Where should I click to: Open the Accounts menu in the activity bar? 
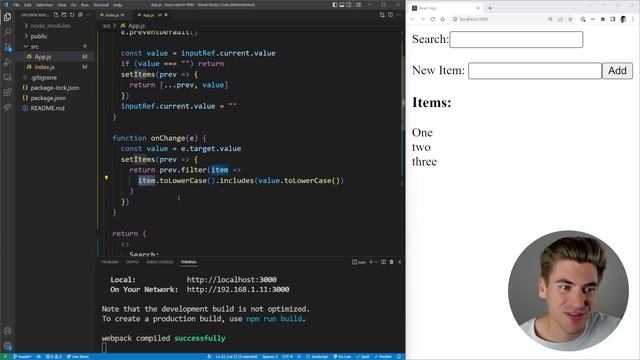click(x=7, y=331)
